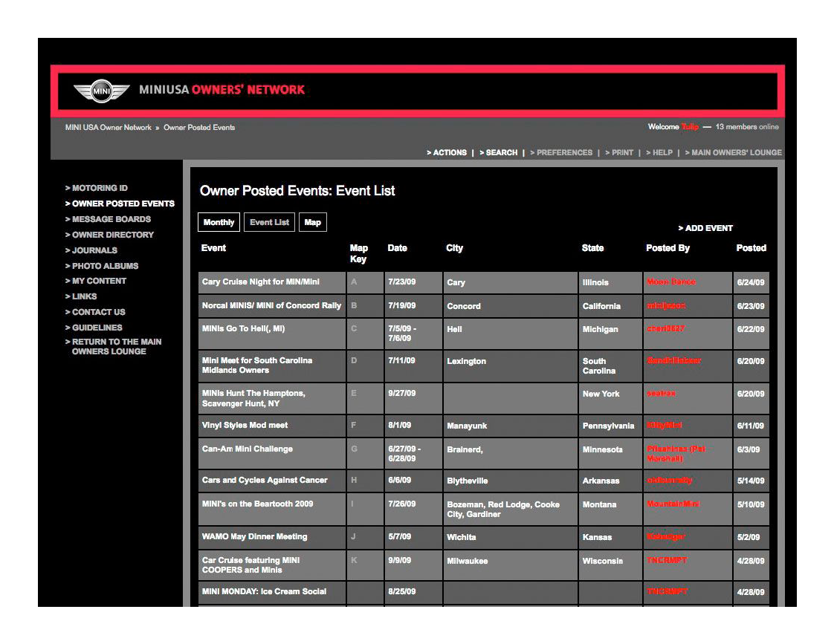Click TNCRMPT poster in Milwaukee row
Screen dimensions: 834x644
coord(667,560)
